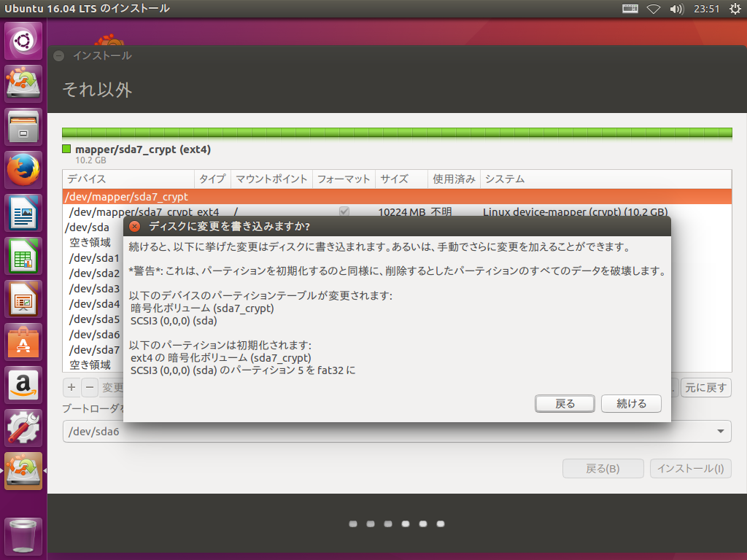Launch LibreOffice Impress from the dock
Image resolution: width=747 pixels, height=560 pixels.
click(23, 299)
